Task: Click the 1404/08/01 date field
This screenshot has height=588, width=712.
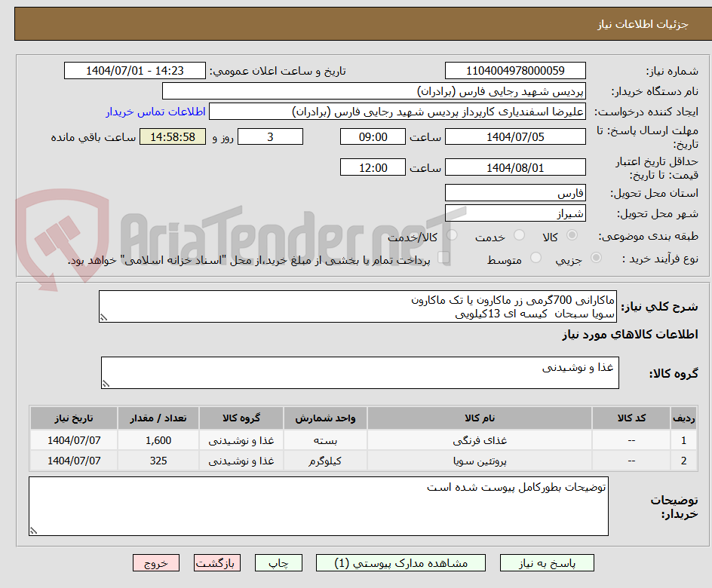Action: click(x=515, y=167)
